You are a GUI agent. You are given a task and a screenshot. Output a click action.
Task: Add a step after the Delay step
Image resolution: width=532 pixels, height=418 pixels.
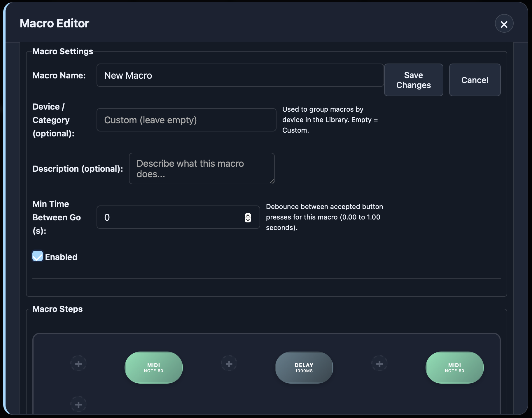379,364
